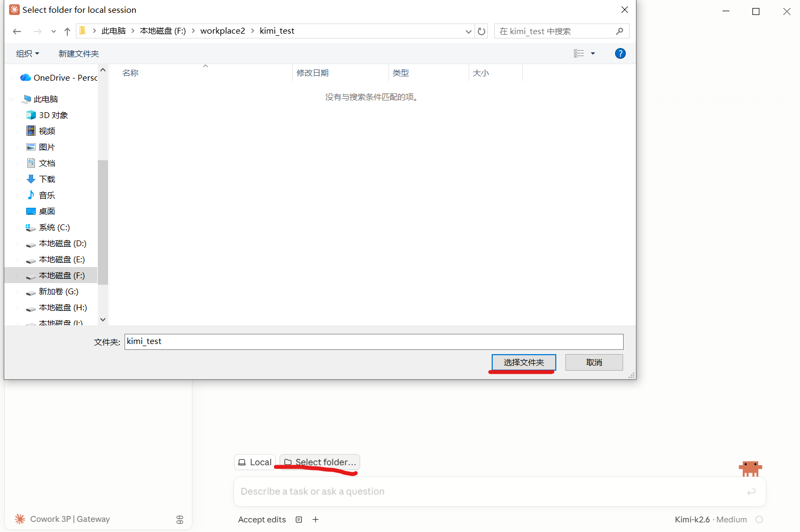Image resolution: width=800 pixels, height=532 pixels.
Task: Select 下载 folder in tree
Action: coord(41,179)
